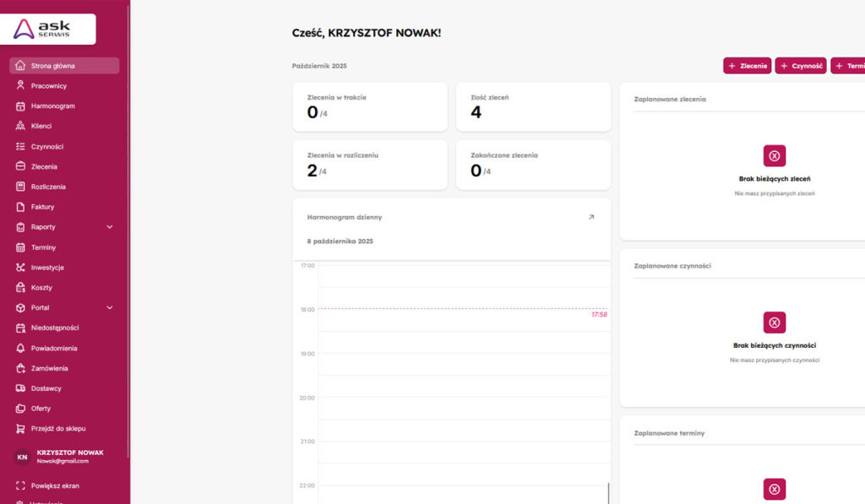This screenshot has height=504, width=865.
Task: Click the add Zlecenie button
Action: tap(747, 66)
